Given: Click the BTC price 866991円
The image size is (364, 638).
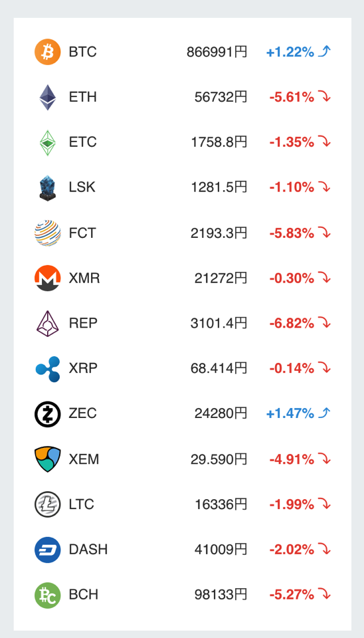Looking at the screenshot, I should (x=217, y=52).
